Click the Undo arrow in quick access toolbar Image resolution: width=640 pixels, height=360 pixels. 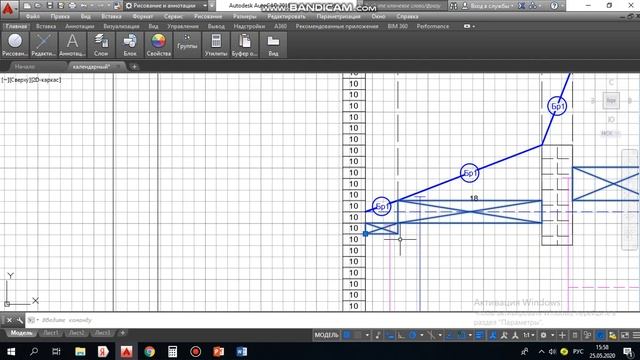pos(84,6)
